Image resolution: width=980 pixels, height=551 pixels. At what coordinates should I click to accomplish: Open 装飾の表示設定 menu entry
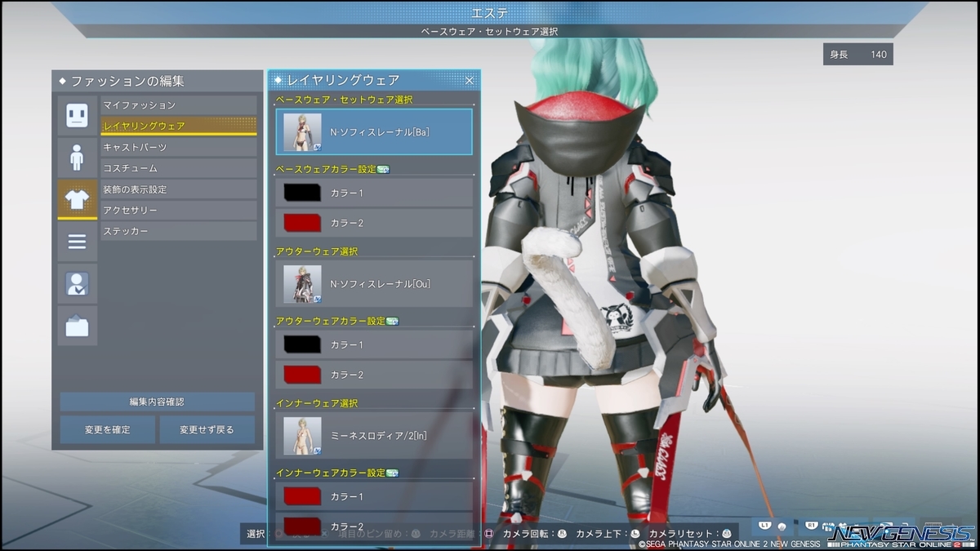pyautogui.click(x=179, y=189)
